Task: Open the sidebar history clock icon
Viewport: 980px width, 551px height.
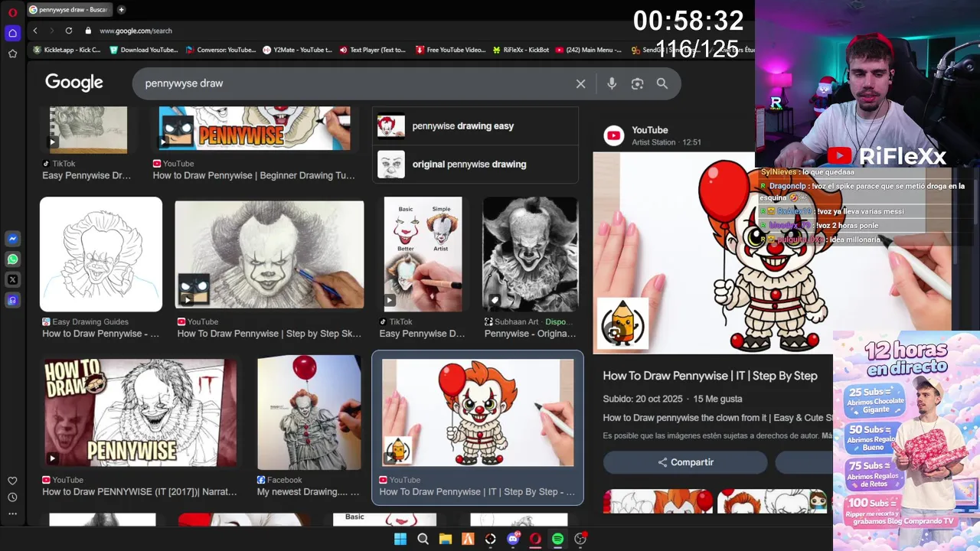Action: 12,497
